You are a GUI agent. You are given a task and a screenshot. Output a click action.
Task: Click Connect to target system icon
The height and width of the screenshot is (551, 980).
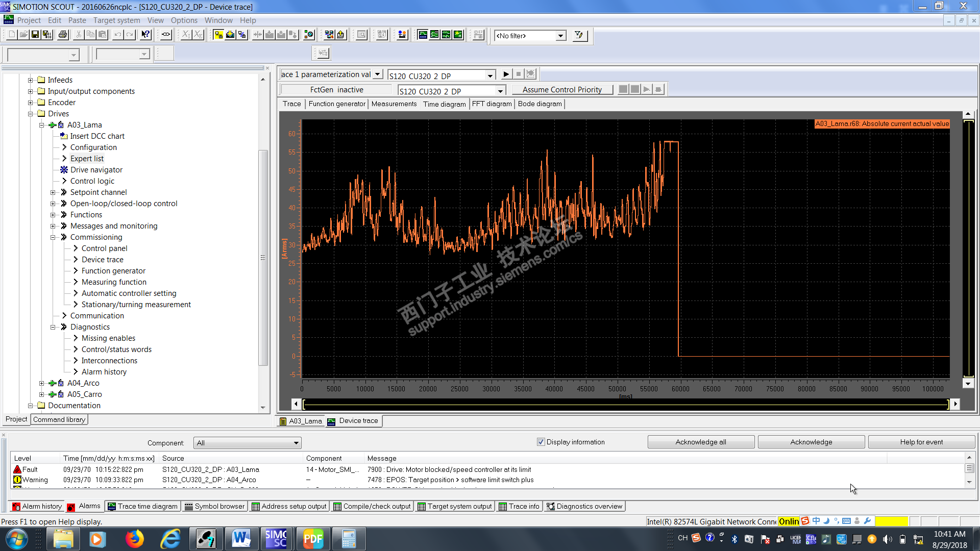[218, 35]
